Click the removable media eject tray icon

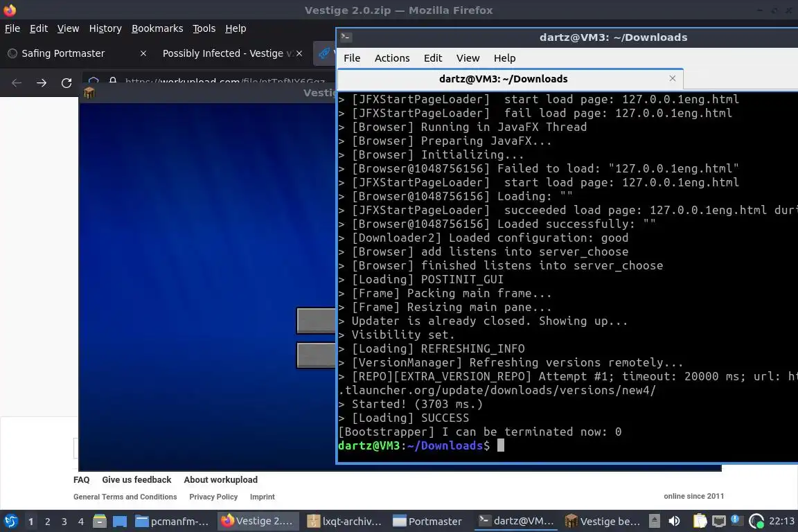tap(655, 521)
